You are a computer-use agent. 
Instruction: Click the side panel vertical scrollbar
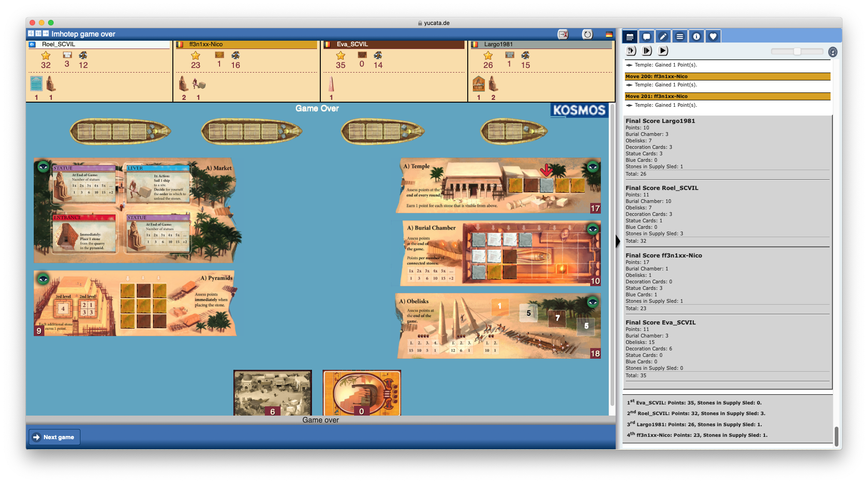836,436
